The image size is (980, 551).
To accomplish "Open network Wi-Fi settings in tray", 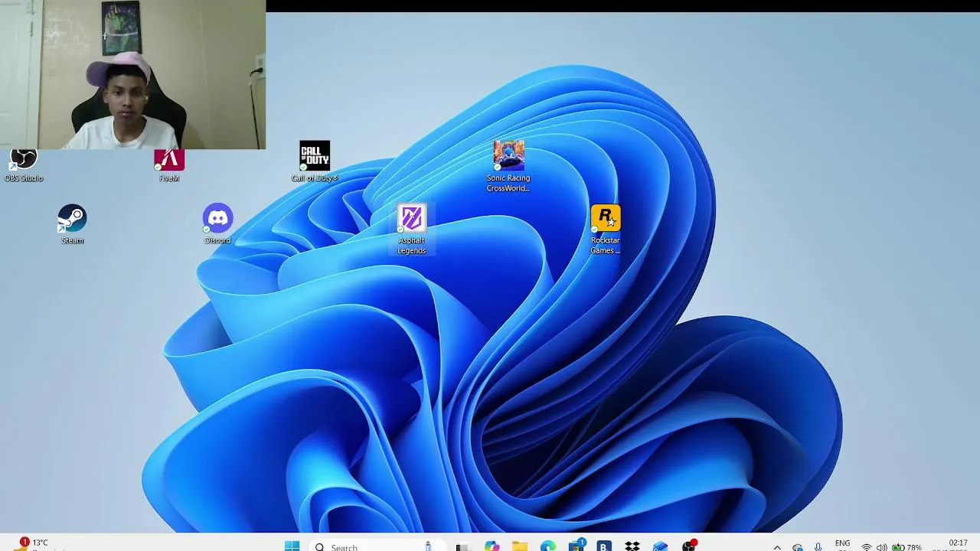I will click(x=867, y=547).
